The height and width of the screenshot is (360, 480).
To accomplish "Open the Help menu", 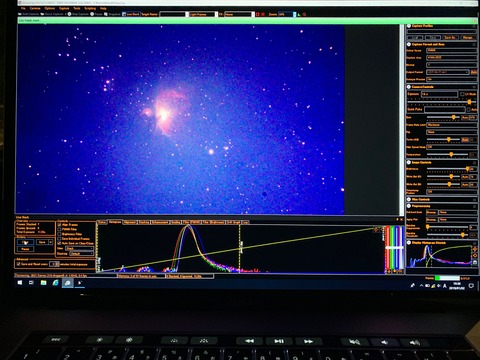I will coord(103,8).
